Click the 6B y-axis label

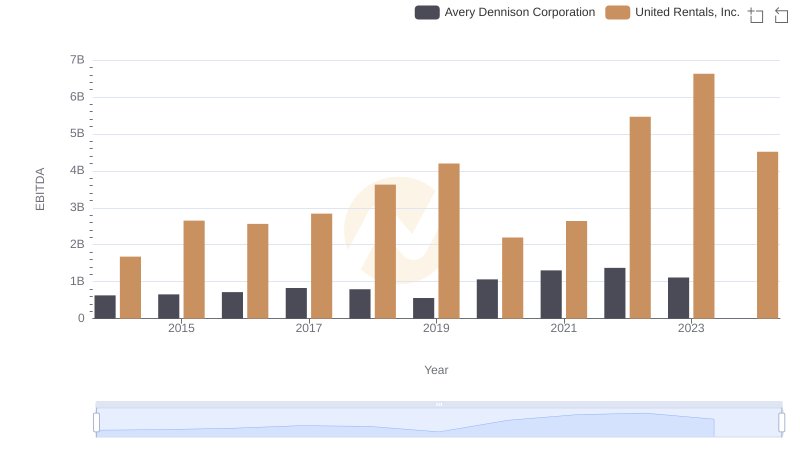tap(77, 96)
